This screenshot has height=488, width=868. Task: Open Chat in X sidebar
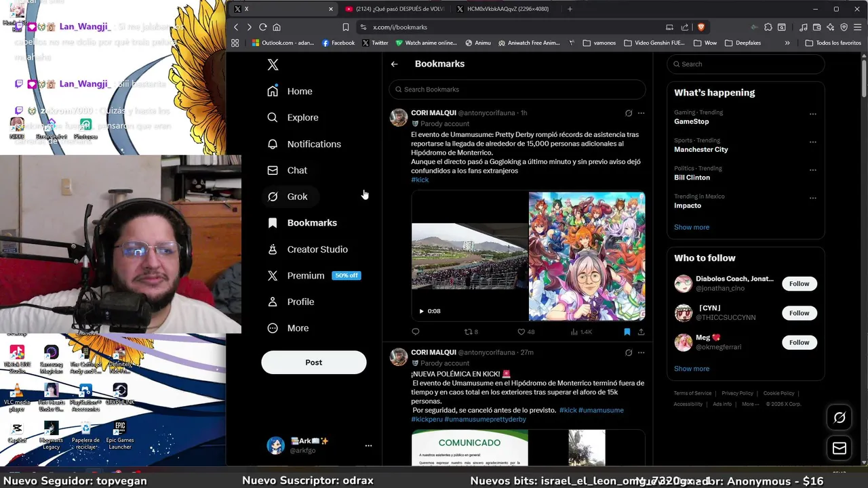[288, 170]
